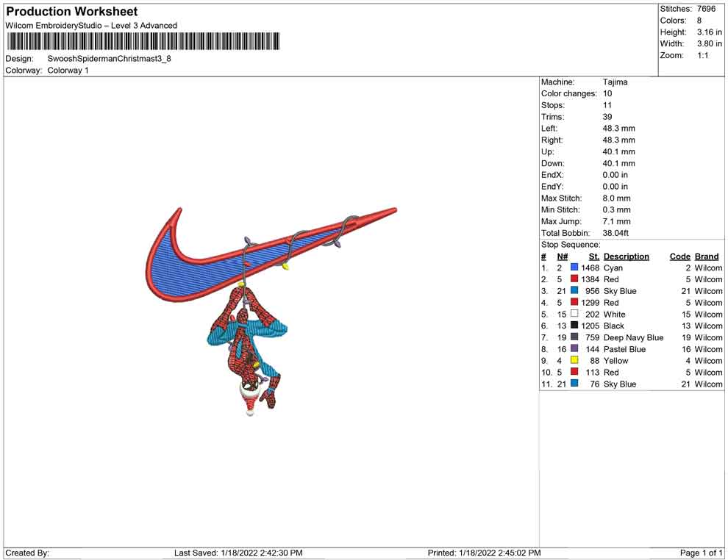The image size is (728, 560).
Task: Click the White color swatch in row 5
Action: pyautogui.click(x=574, y=314)
